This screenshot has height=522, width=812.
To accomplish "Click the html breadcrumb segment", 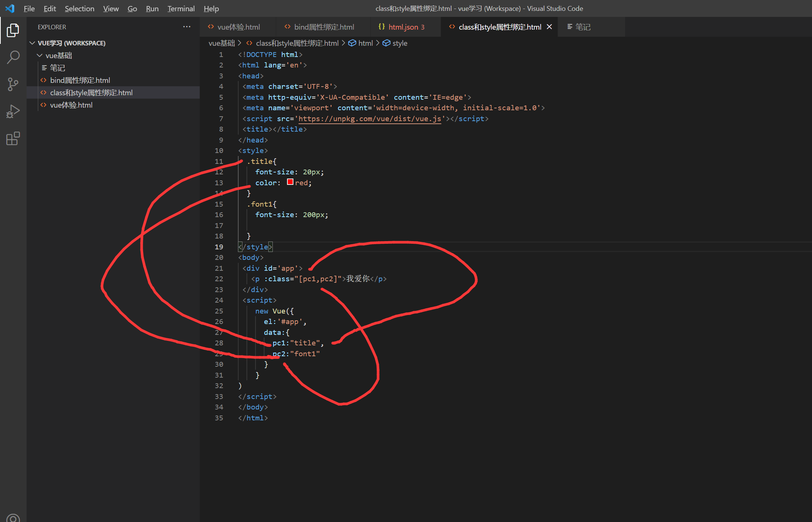I will 365,43.
